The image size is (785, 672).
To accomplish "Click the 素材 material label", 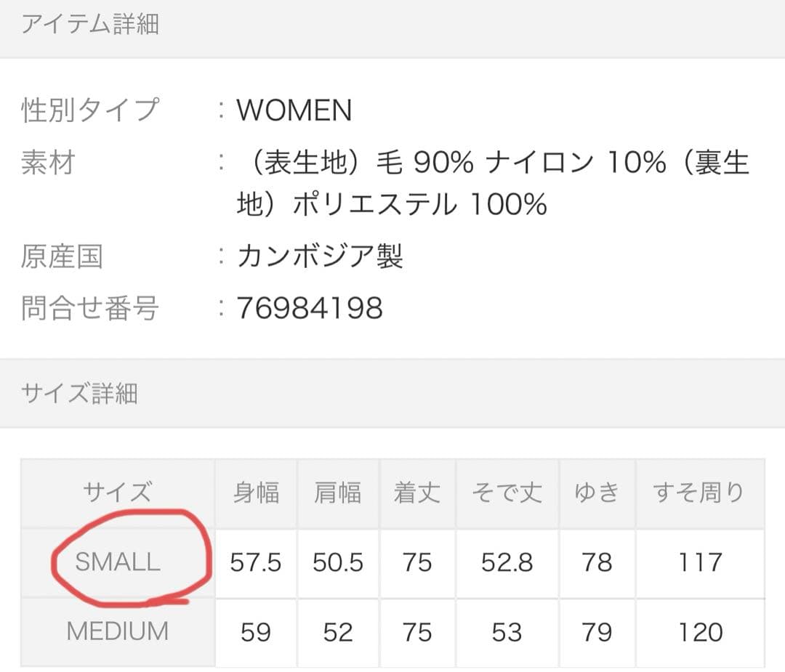I will coord(48,163).
